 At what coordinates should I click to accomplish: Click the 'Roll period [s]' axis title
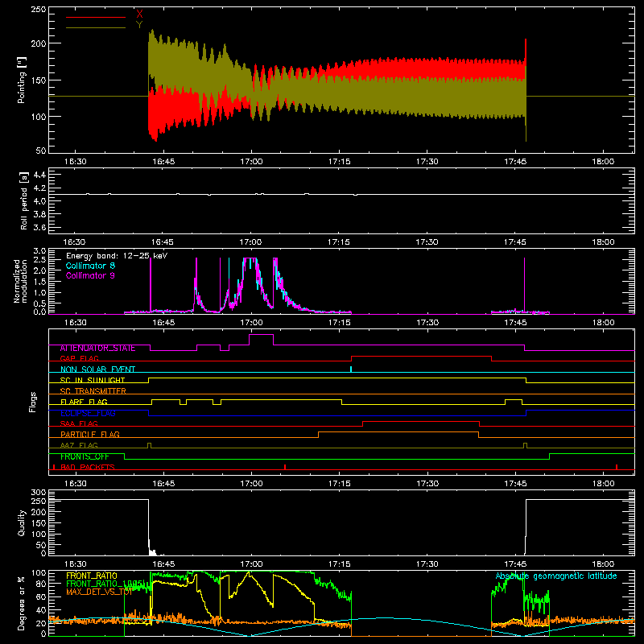pyautogui.click(x=24, y=200)
